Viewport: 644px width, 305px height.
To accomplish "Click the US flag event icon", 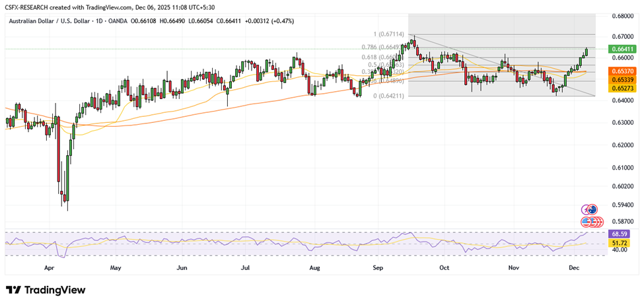I will (x=587, y=222).
